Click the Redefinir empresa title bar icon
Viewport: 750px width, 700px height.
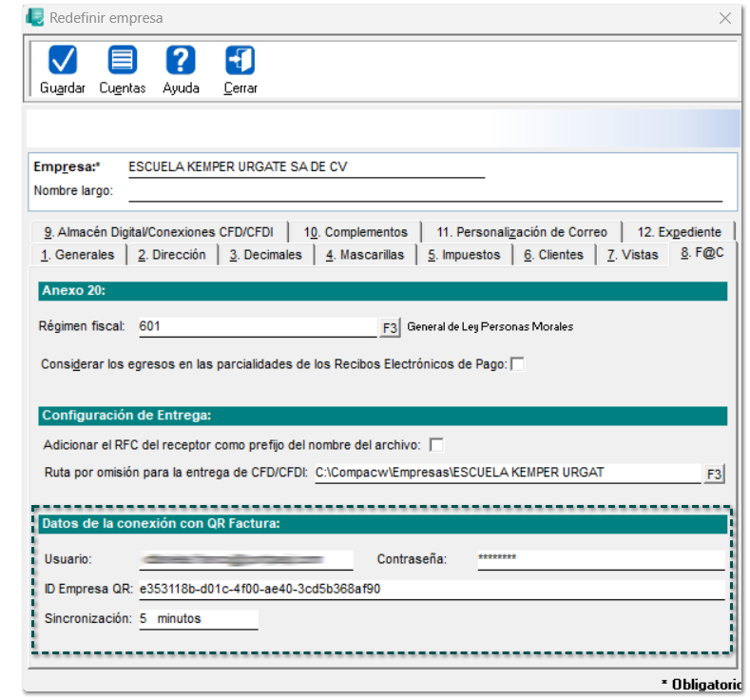coord(35,17)
